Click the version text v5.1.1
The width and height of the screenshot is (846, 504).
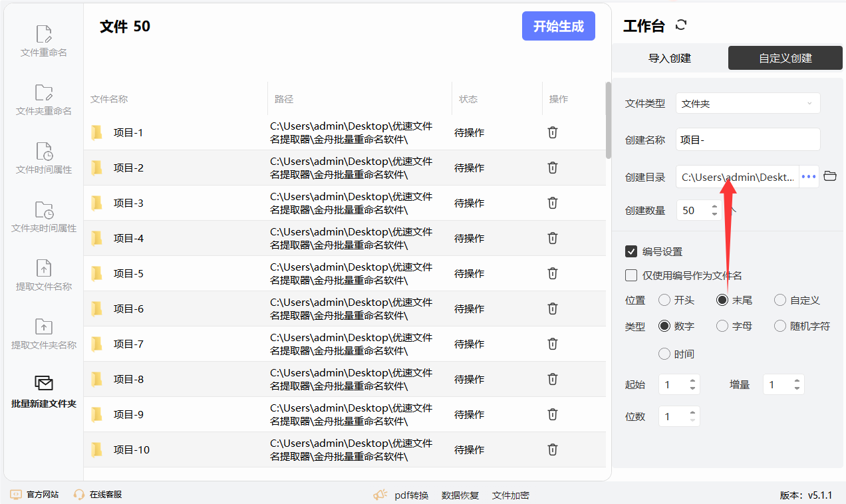click(x=820, y=495)
